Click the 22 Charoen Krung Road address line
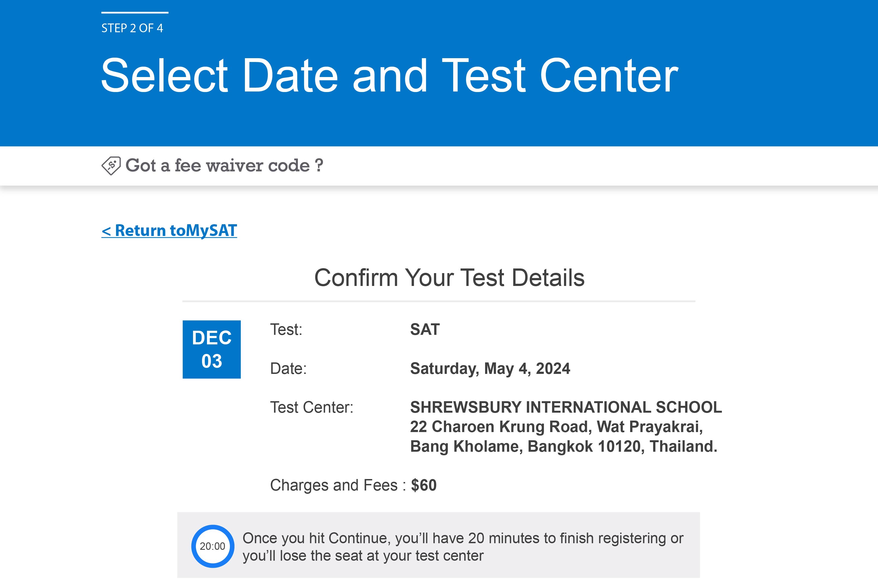 [556, 427]
